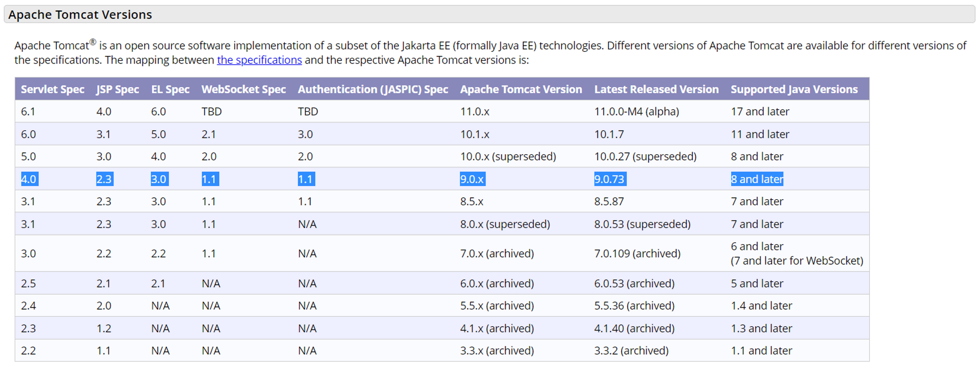This screenshot has height=368, width=980.
Task: Click highlighted '4.0' Servlet Spec cell
Action: (29, 179)
